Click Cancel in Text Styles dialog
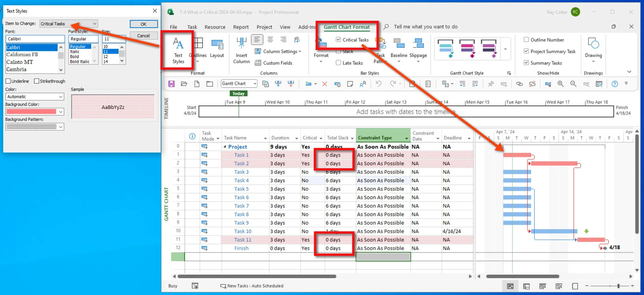 pyautogui.click(x=143, y=36)
